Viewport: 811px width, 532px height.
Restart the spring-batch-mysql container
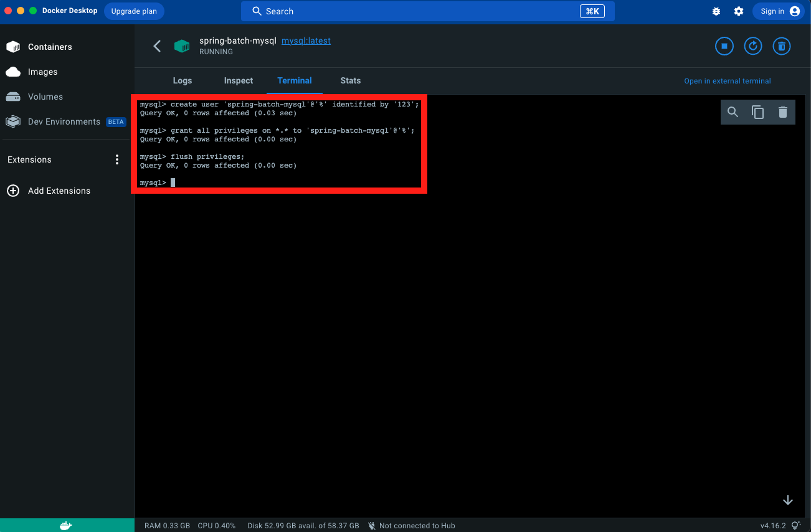(x=753, y=46)
